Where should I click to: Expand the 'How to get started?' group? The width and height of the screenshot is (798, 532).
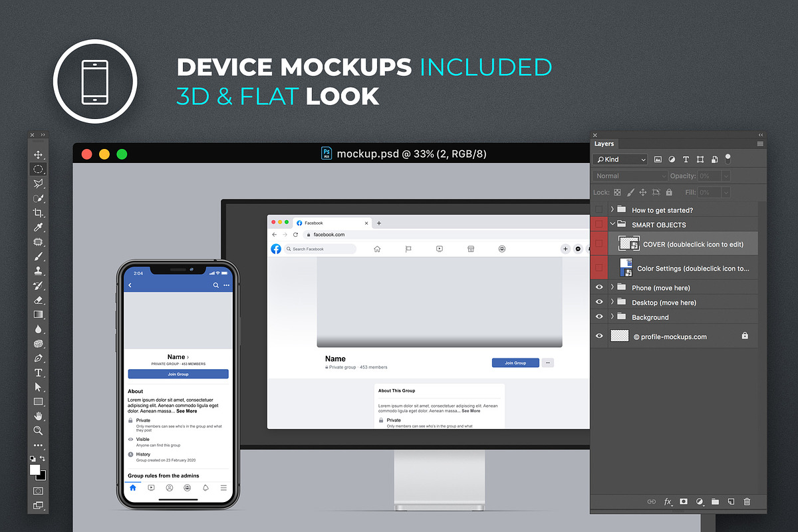click(612, 209)
